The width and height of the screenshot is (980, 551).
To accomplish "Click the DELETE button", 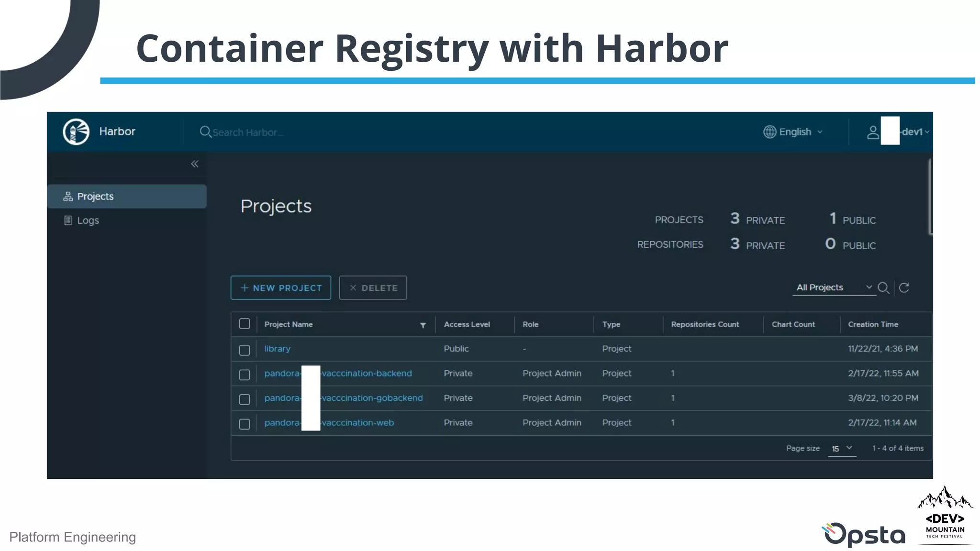I will coord(373,288).
